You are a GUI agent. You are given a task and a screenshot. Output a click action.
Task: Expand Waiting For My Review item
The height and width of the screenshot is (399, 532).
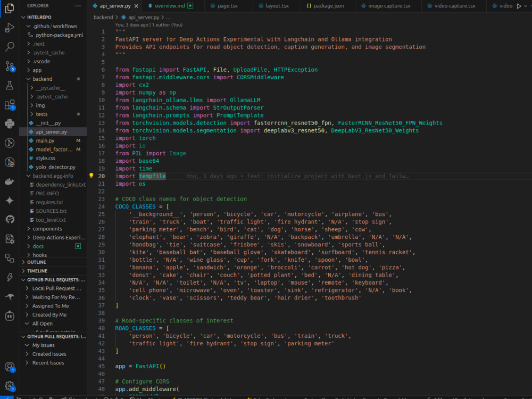coord(53,297)
